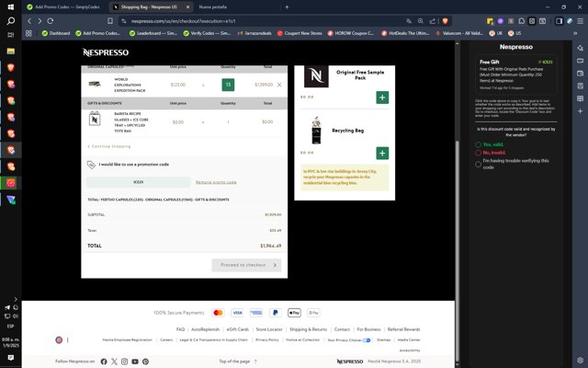Add Recycling Bag with green plus button
Screen dimensions: 588x368
tap(382, 154)
